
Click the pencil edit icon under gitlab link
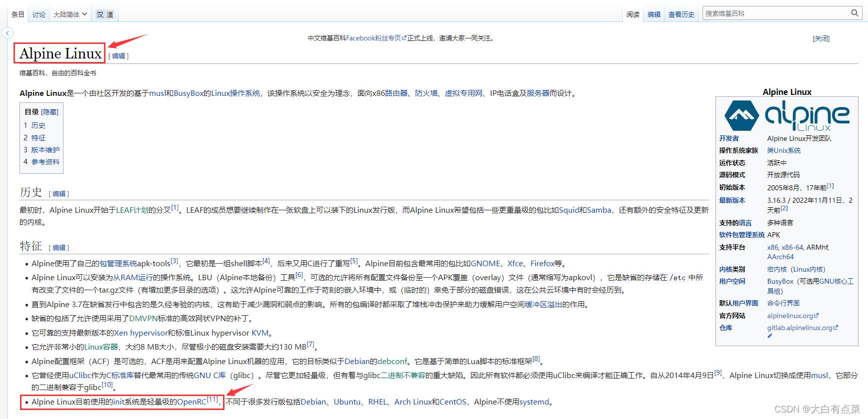[x=770, y=336]
